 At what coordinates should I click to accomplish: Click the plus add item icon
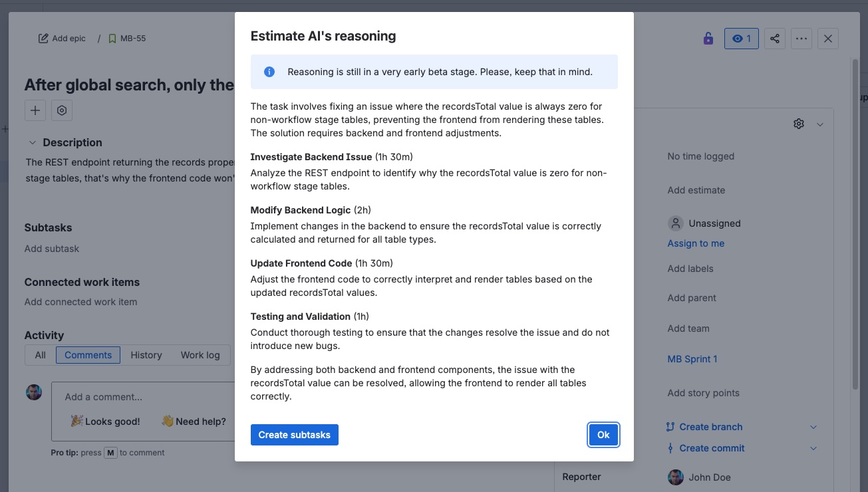35,110
